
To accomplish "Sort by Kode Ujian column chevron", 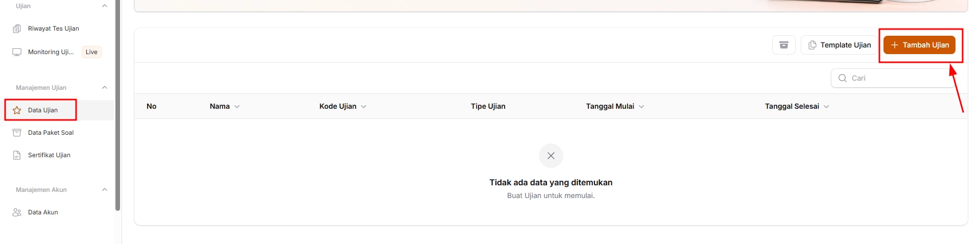I will (364, 107).
